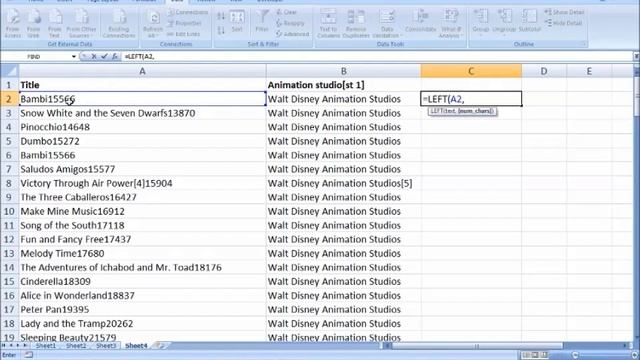640x360 pixels.
Task: Click the Text to Columns icon
Action: tap(329, 24)
